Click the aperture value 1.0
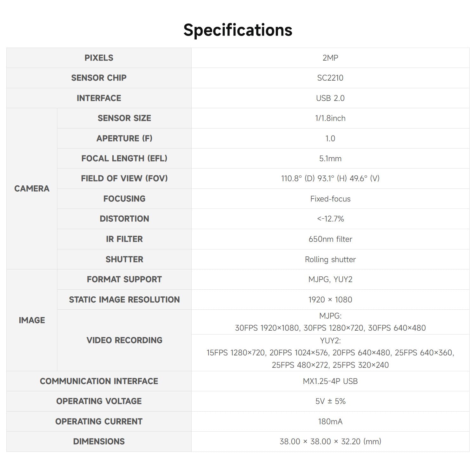Image resolution: width=476 pixels, height=476 pixels. coord(330,138)
